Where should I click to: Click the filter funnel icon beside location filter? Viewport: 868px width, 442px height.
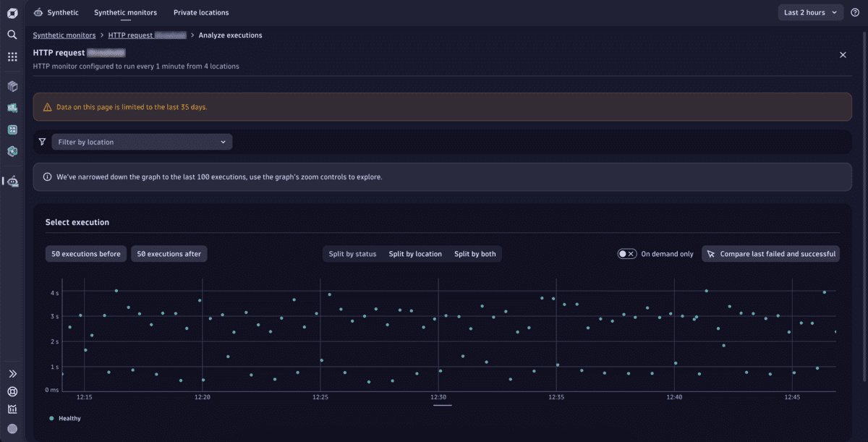42,142
